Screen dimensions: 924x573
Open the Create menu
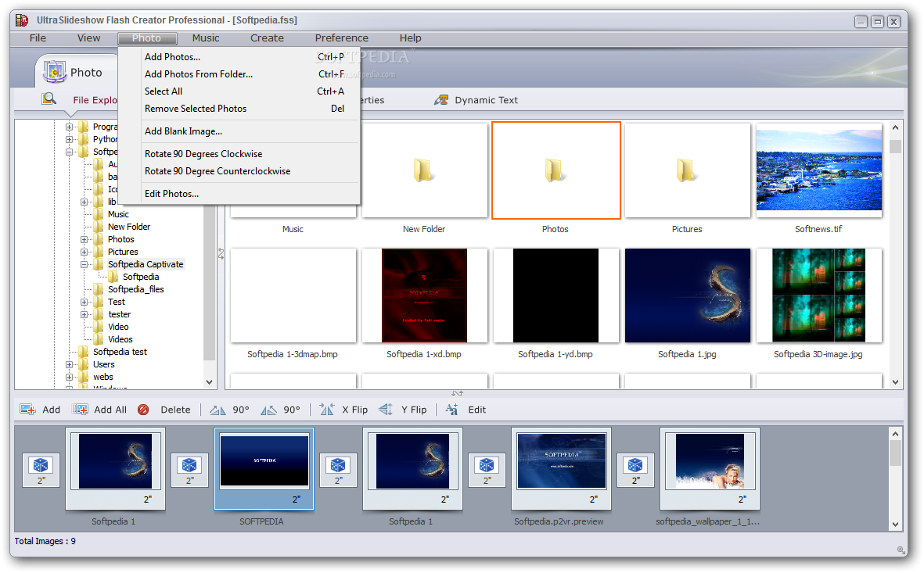point(267,38)
